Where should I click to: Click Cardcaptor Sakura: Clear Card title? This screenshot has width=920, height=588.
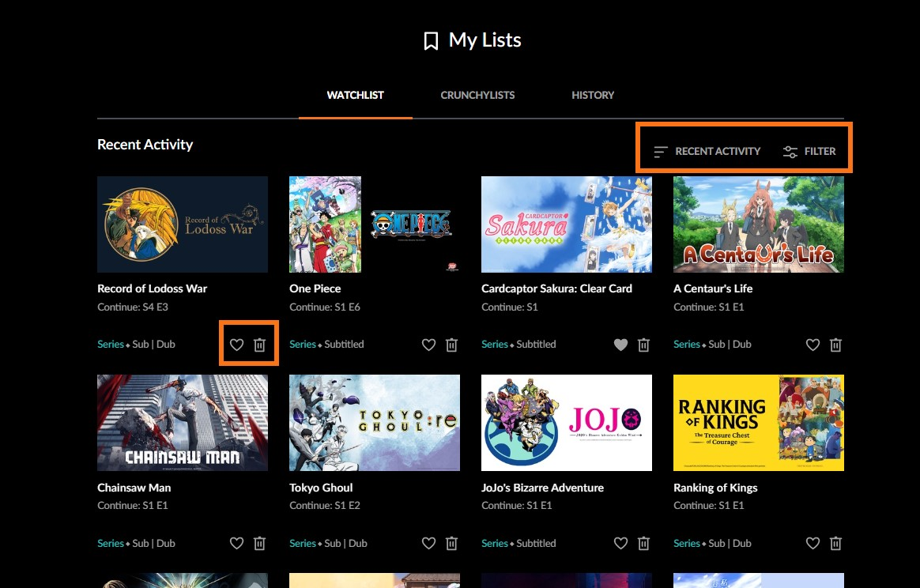(x=556, y=288)
